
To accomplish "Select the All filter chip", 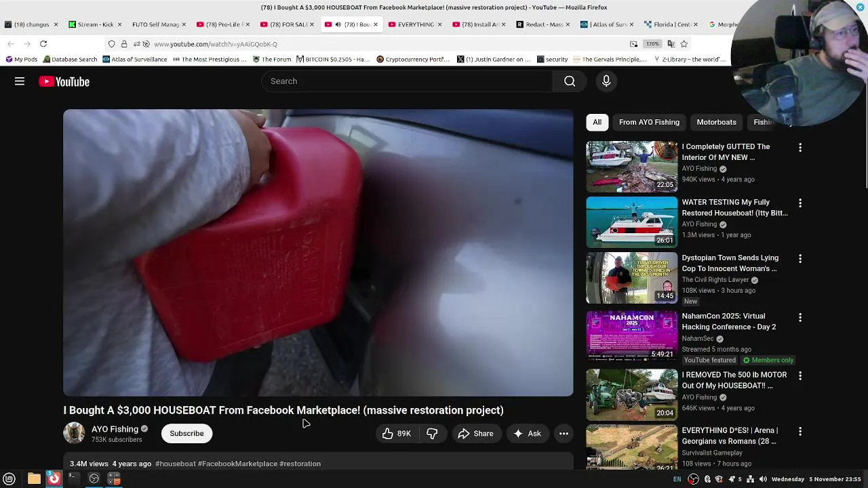I will coord(597,122).
